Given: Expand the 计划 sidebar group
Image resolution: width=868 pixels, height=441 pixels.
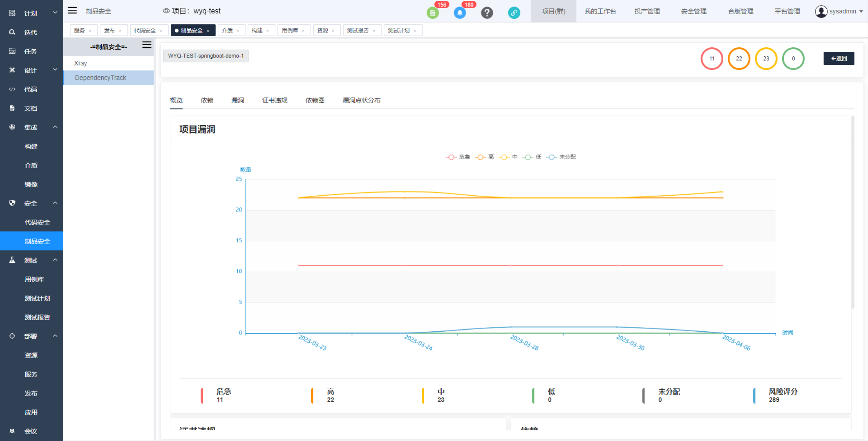Looking at the screenshot, I should click(55, 13).
